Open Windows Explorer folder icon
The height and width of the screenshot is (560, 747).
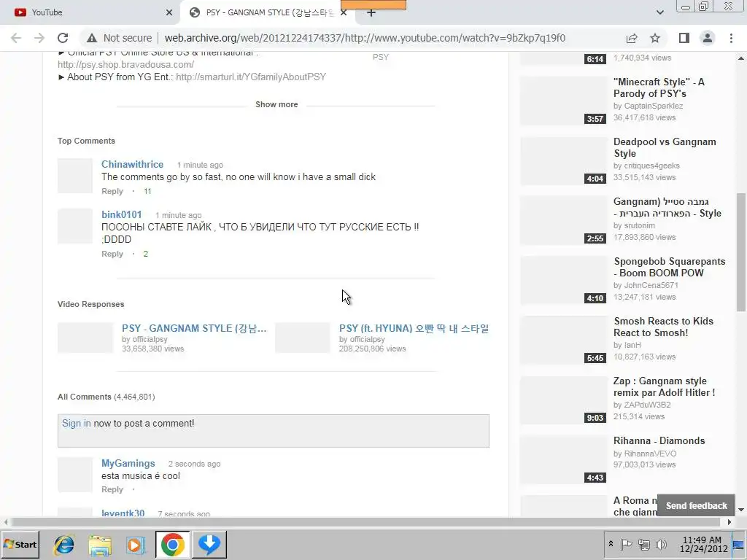point(100,544)
